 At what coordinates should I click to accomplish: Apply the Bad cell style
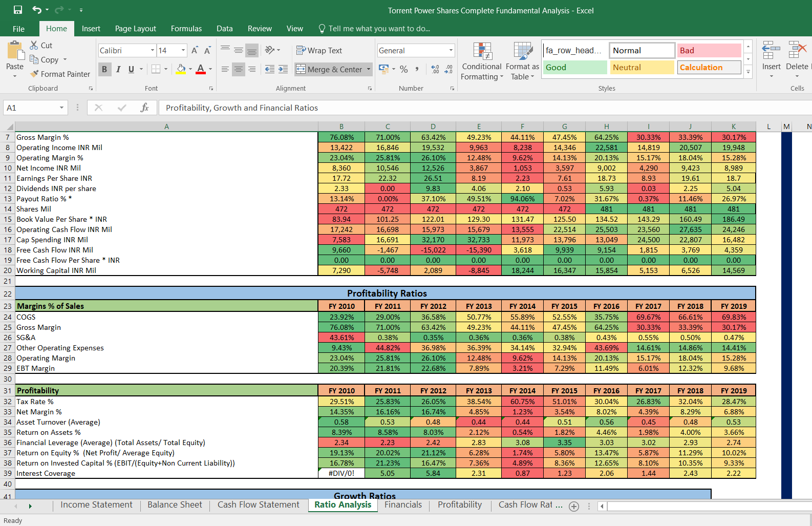coord(709,50)
